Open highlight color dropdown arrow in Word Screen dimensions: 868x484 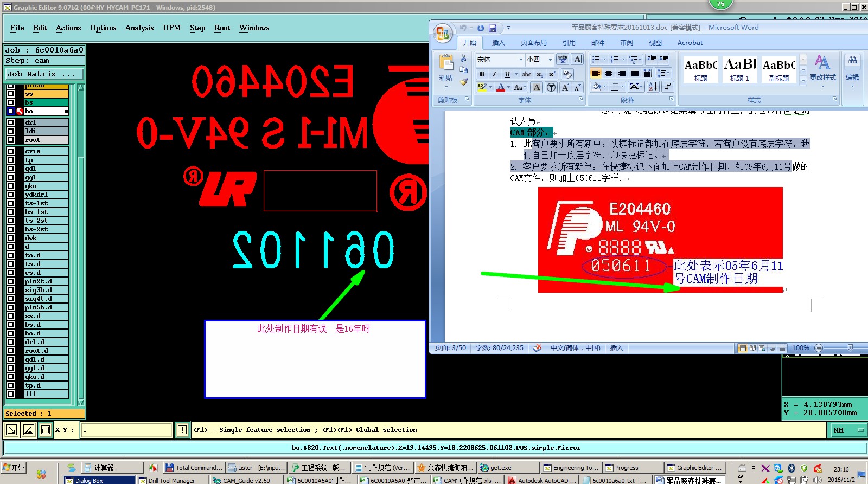click(490, 87)
